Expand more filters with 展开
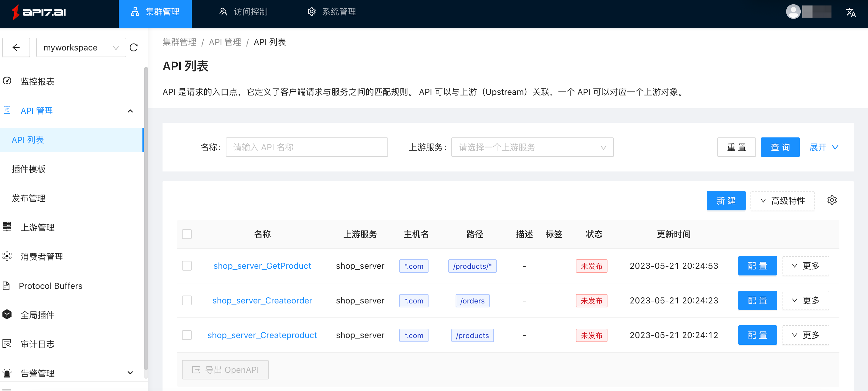 (x=824, y=147)
